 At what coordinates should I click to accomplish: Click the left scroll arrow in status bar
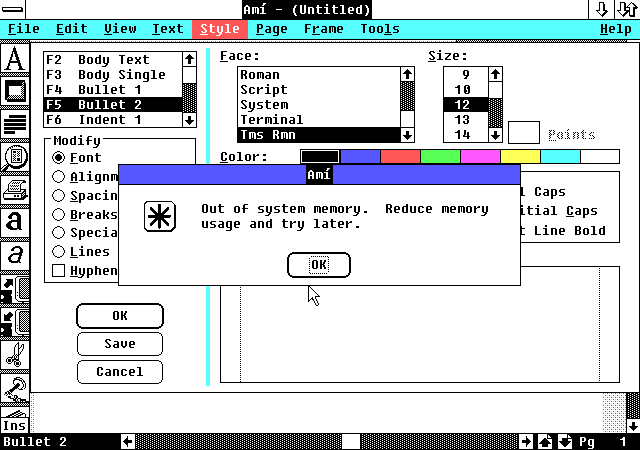(128, 441)
